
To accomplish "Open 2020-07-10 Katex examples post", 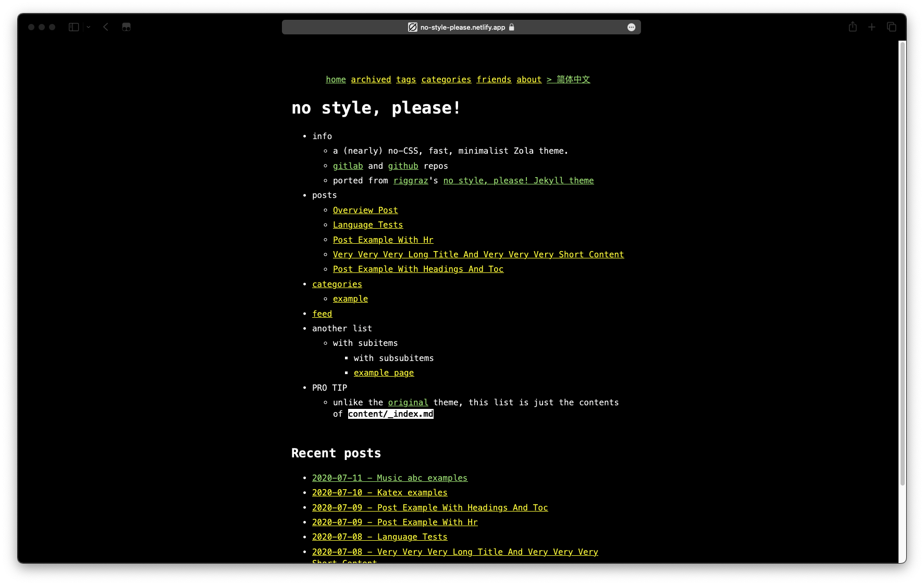I will tap(380, 492).
